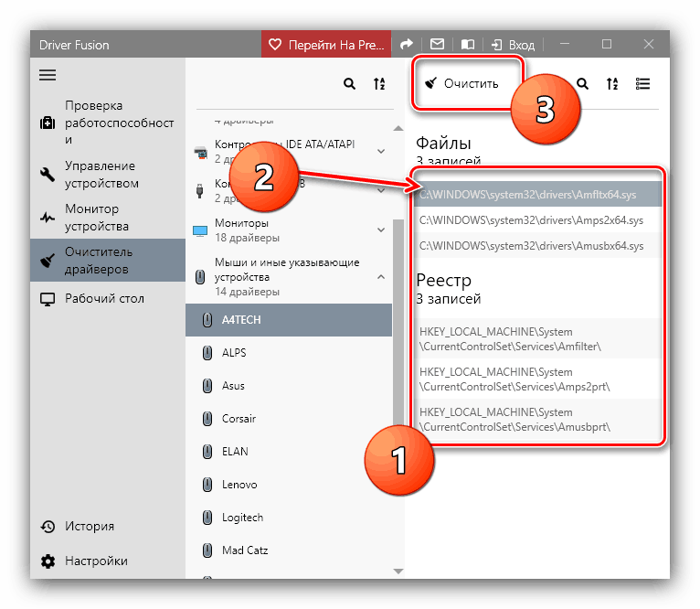Sort the driver category list

point(379,83)
